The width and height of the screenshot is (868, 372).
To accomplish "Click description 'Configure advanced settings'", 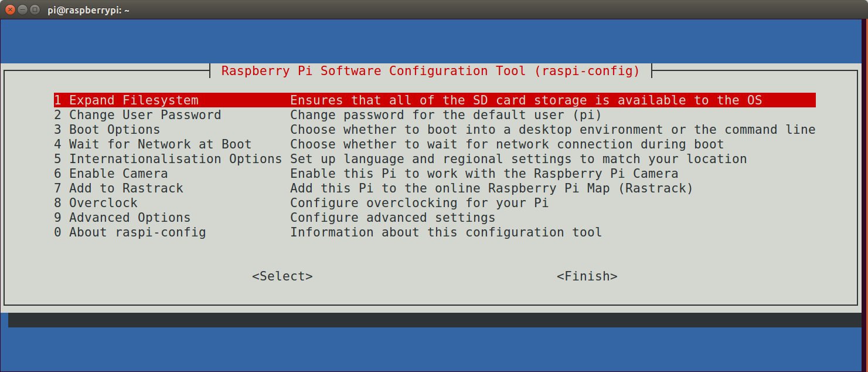I will tap(393, 218).
